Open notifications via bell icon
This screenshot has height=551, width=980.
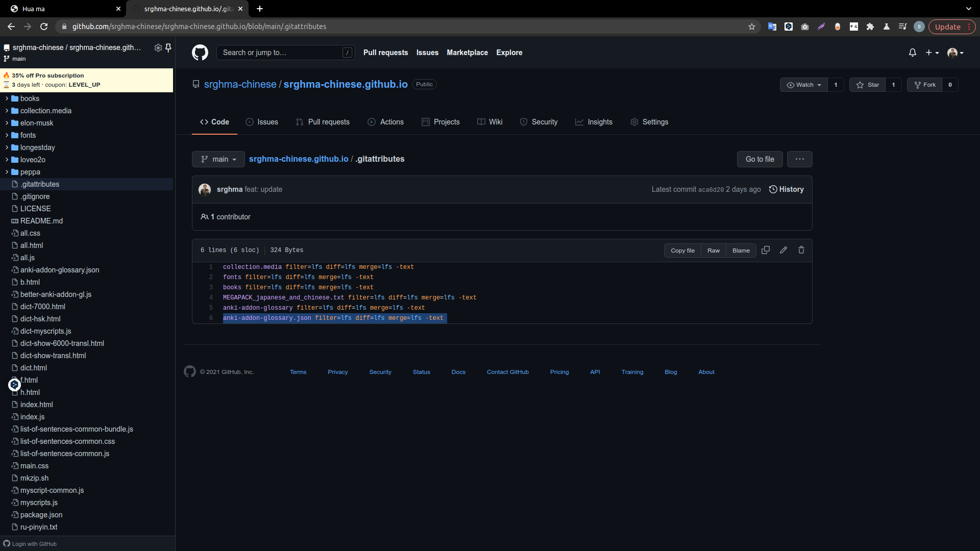(912, 53)
